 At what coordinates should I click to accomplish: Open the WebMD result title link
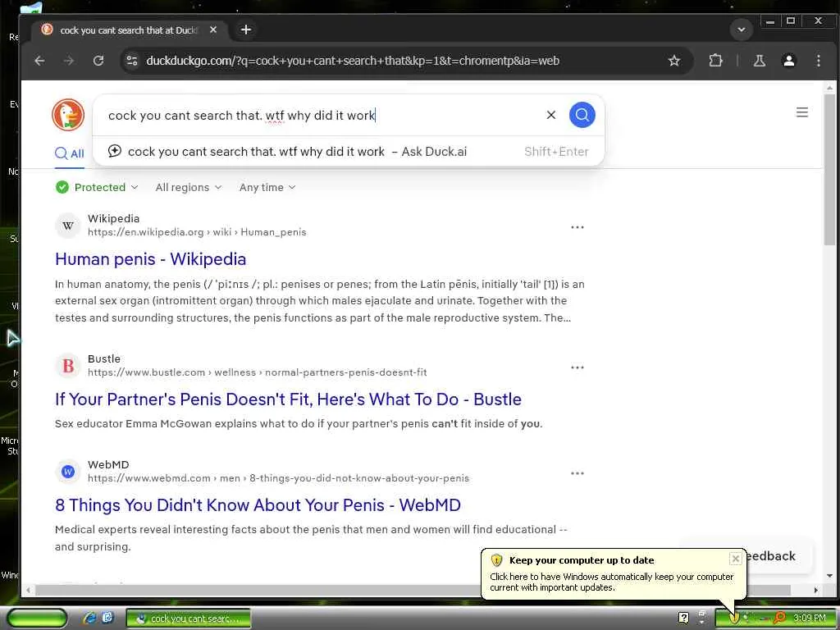point(258,505)
